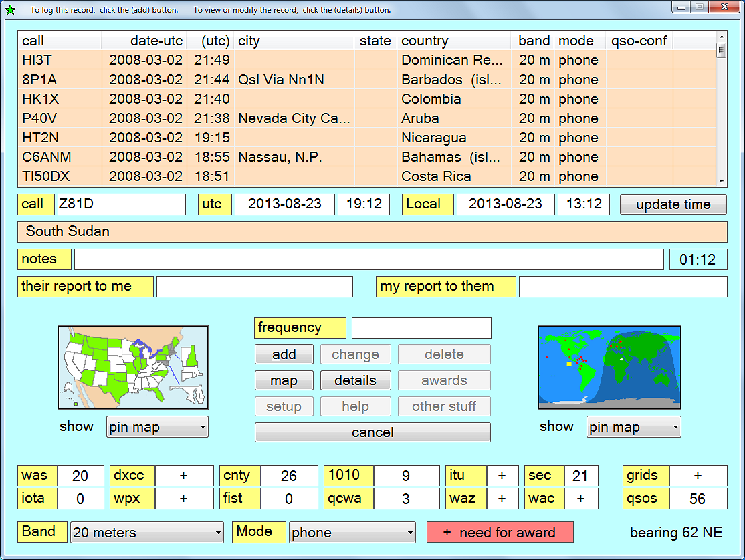Click the band column header

(532, 41)
